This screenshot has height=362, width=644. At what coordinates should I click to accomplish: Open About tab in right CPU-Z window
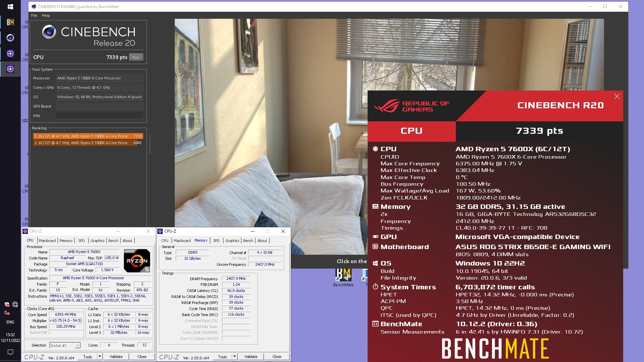pyautogui.click(x=262, y=241)
